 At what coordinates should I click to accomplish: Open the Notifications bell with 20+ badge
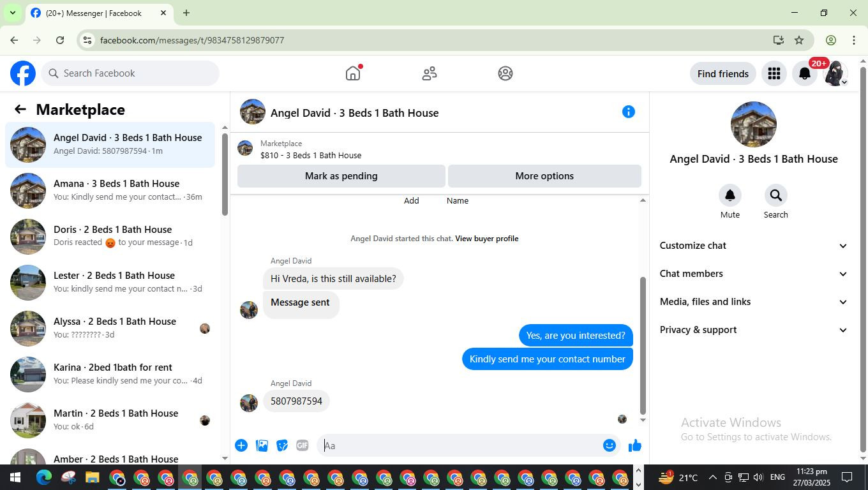pyautogui.click(x=805, y=73)
